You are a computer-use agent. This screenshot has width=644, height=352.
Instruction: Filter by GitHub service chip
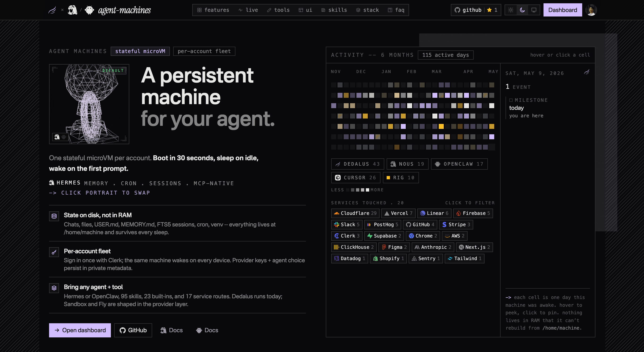click(x=420, y=225)
